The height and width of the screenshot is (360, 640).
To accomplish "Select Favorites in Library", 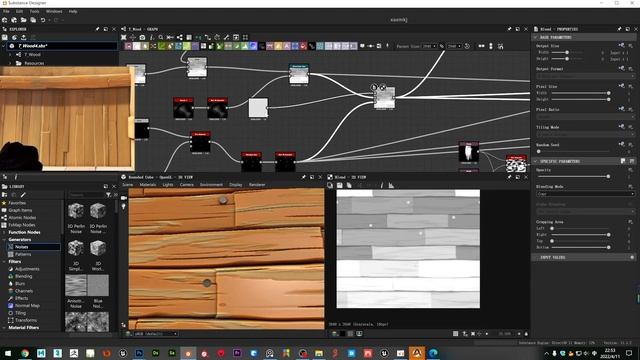I will 17,203.
